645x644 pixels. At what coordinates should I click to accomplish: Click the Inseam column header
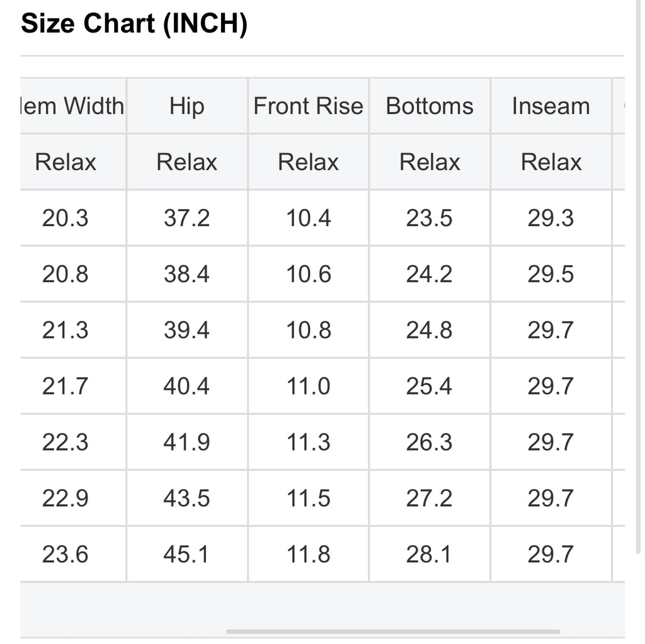[551, 106]
